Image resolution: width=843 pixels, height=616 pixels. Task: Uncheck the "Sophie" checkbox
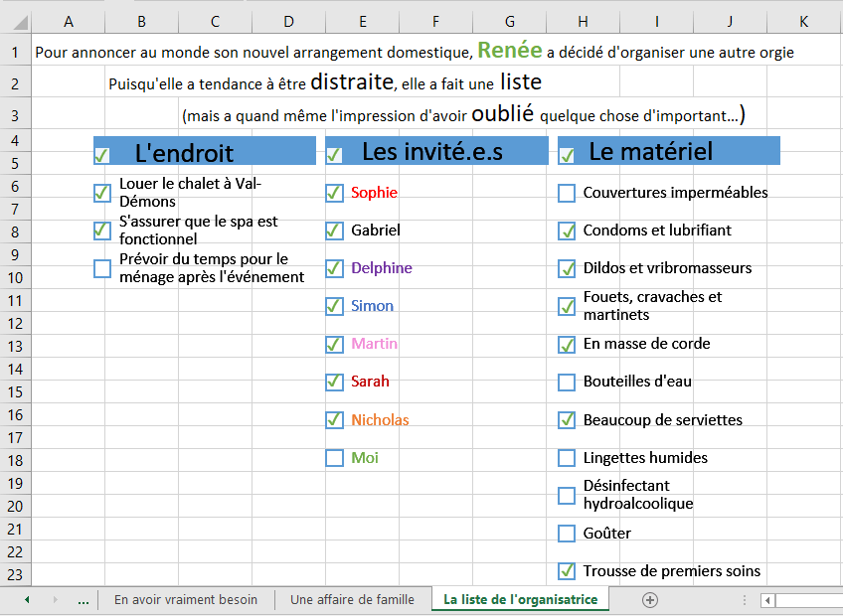click(334, 193)
